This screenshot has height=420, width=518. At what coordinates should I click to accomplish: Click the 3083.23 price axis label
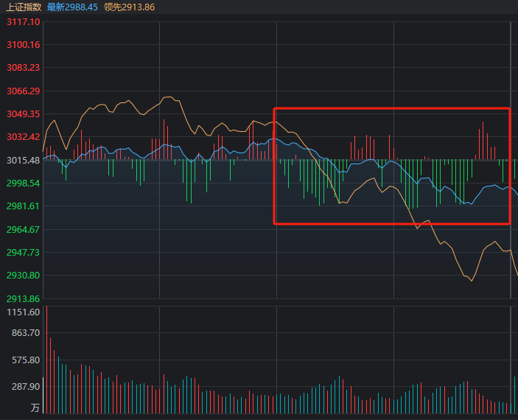pyautogui.click(x=22, y=68)
